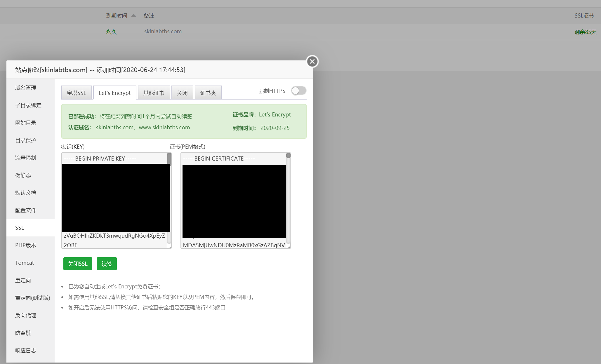Image resolution: width=601 pixels, height=364 pixels.
Task: Open 响应日志 sidebar item
Action: tap(30, 350)
